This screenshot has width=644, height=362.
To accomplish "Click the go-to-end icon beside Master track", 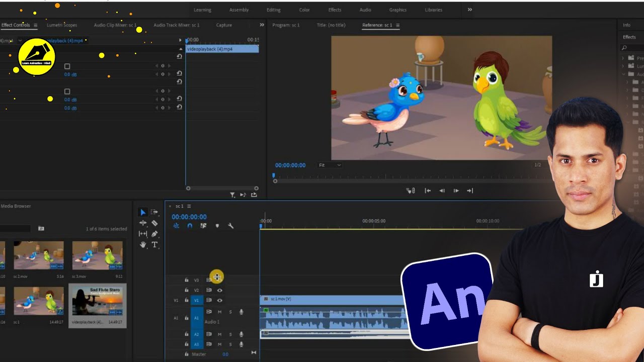I will (254, 352).
